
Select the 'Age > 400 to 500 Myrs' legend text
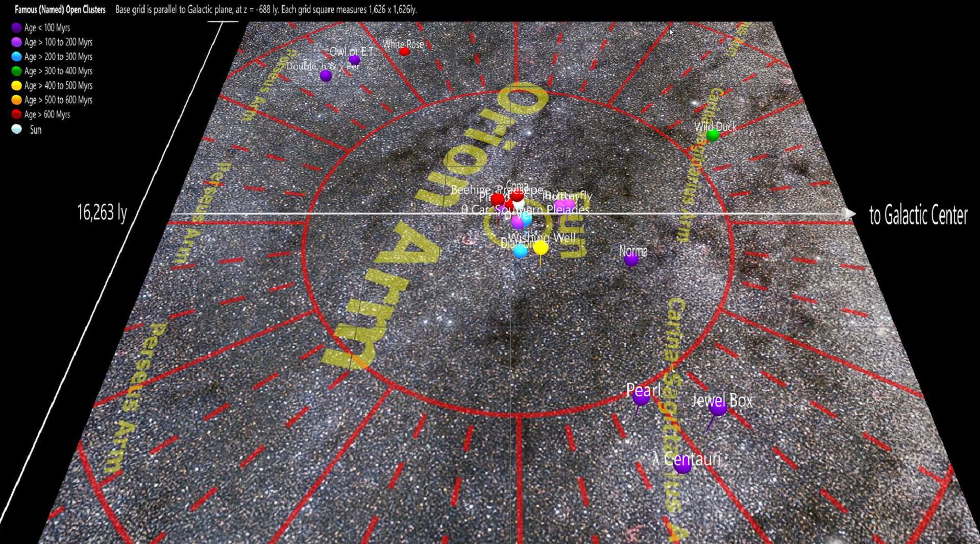(58, 85)
